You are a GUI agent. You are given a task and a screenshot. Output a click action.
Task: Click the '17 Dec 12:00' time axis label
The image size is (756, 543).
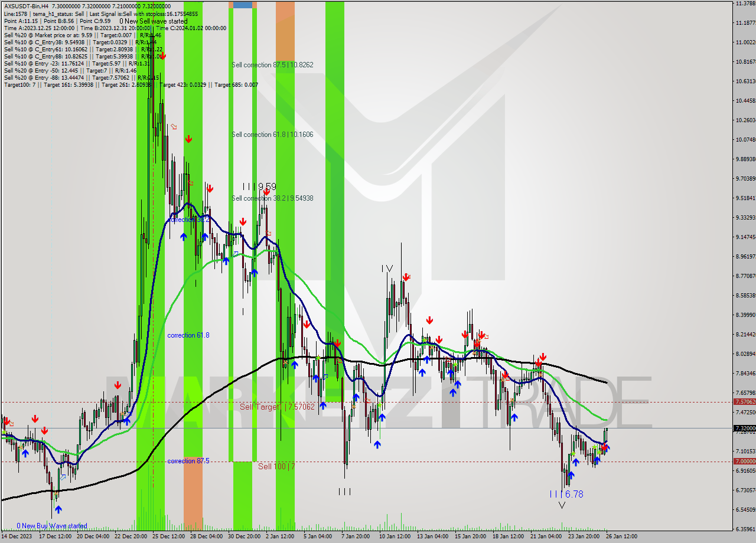56,537
